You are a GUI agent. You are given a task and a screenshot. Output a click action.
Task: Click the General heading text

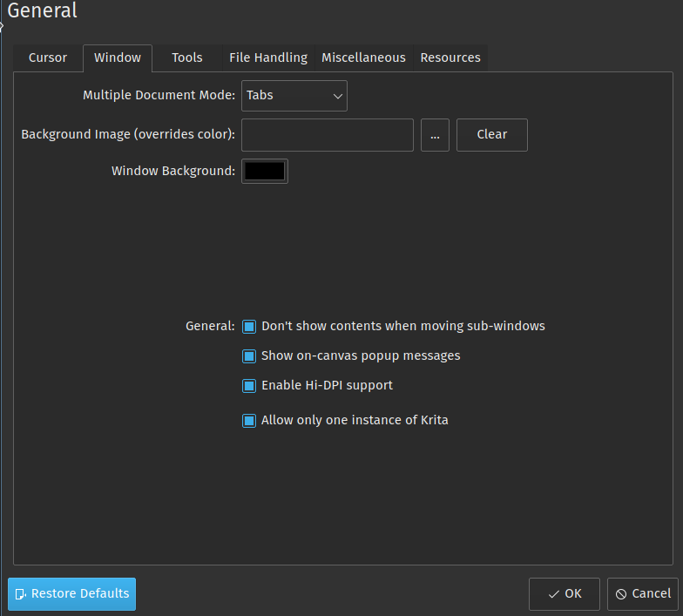[42, 10]
